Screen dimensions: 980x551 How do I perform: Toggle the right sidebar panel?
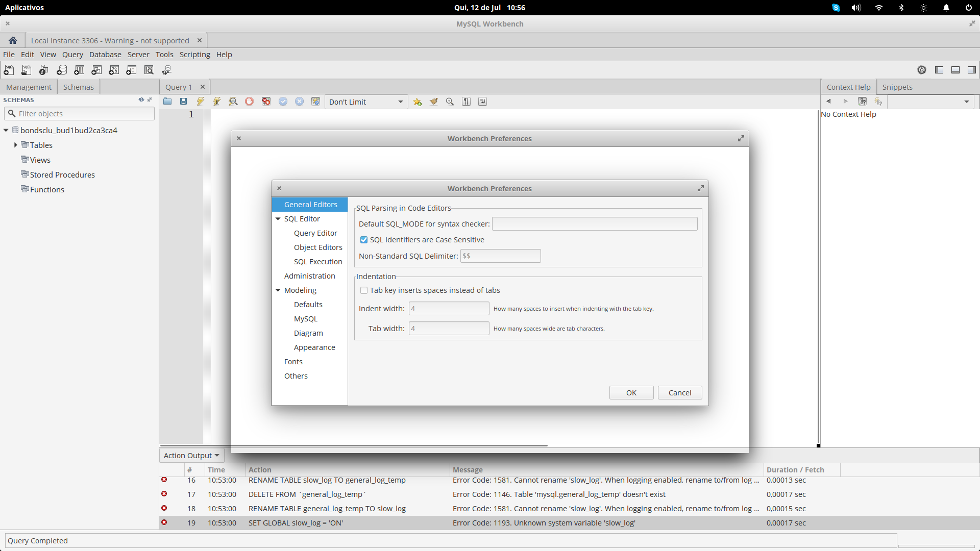[x=972, y=70]
